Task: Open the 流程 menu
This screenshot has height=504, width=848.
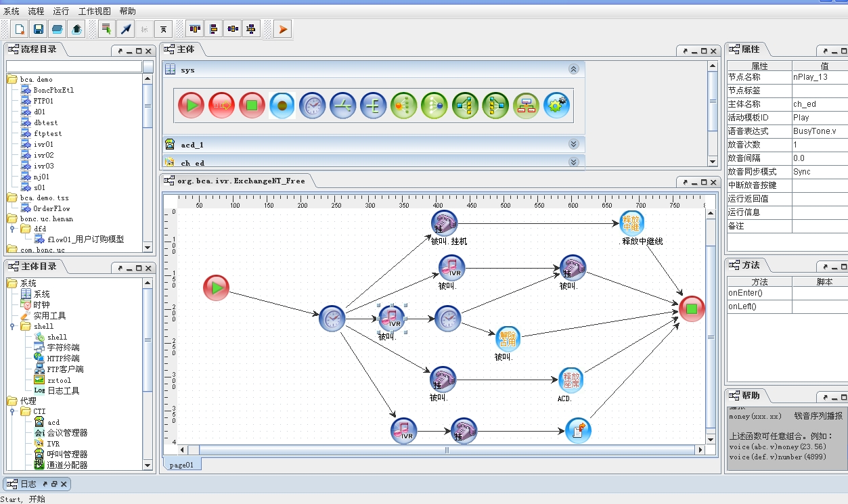Action: [36, 12]
